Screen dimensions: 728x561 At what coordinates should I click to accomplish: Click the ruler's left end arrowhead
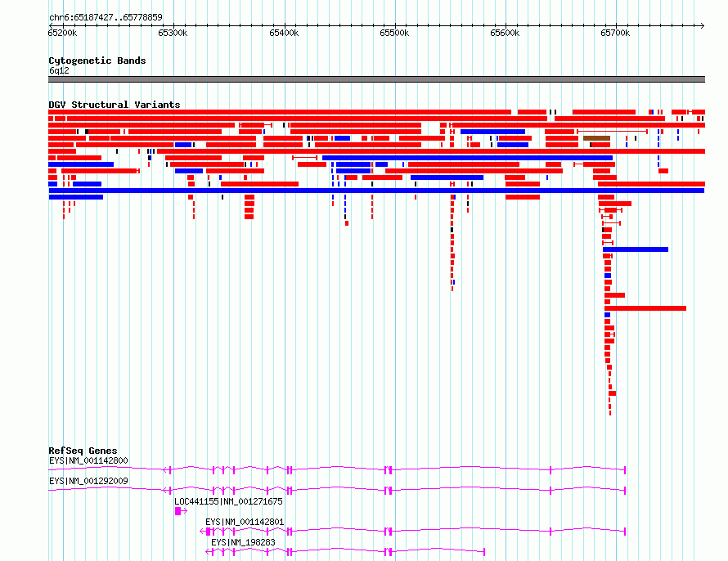[x=51, y=25]
